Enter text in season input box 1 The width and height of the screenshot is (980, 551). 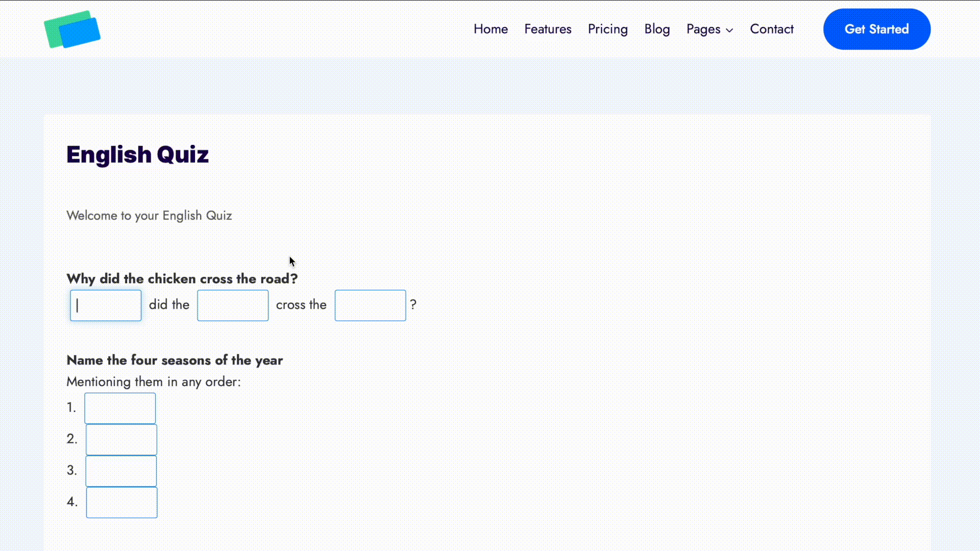coord(120,407)
